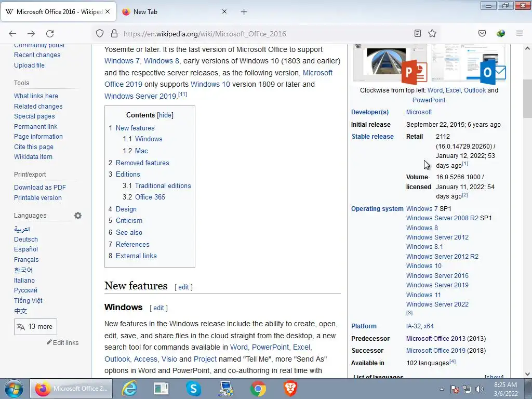This screenshot has width=532, height=399.
Task: Open Brave browser from the taskbar
Action: click(x=290, y=389)
